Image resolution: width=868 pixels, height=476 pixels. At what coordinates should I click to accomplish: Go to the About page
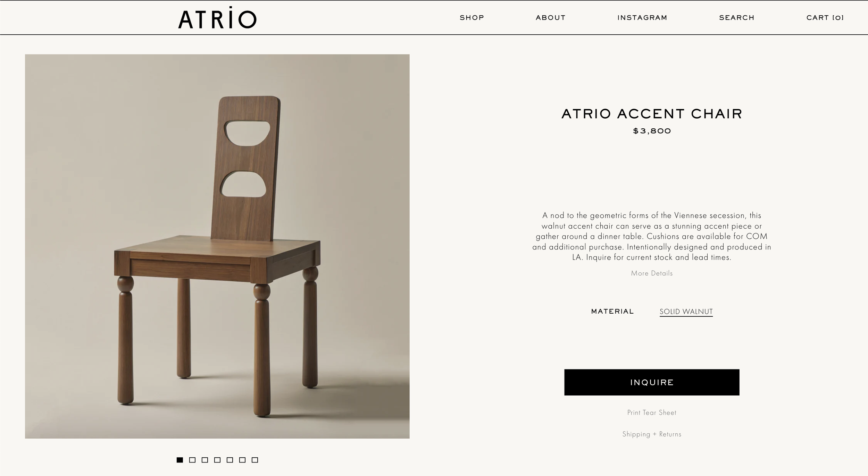(551, 18)
